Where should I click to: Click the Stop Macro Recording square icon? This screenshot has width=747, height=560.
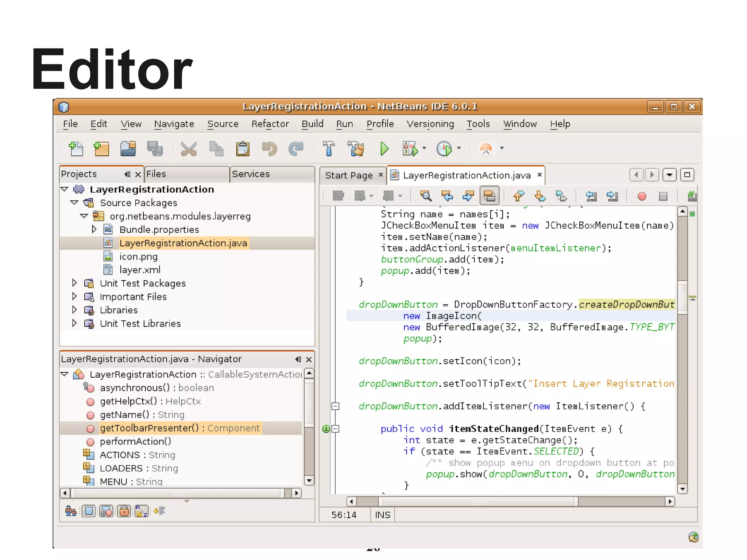pyautogui.click(x=663, y=196)
